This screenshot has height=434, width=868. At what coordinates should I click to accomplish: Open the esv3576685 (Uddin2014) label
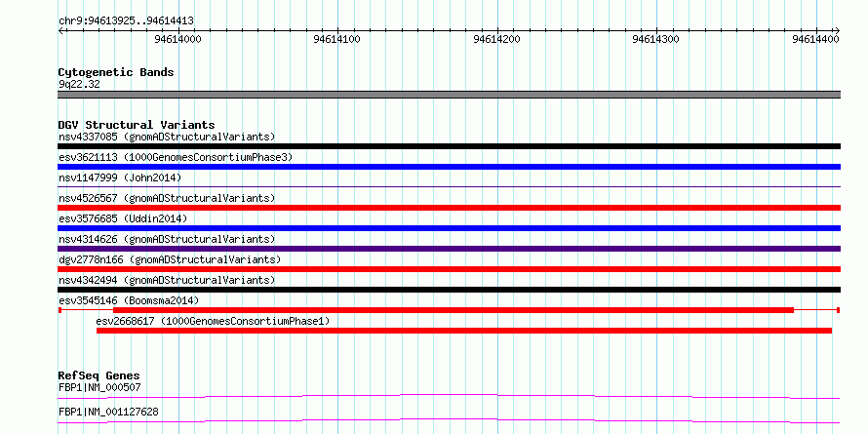point(123,218)
